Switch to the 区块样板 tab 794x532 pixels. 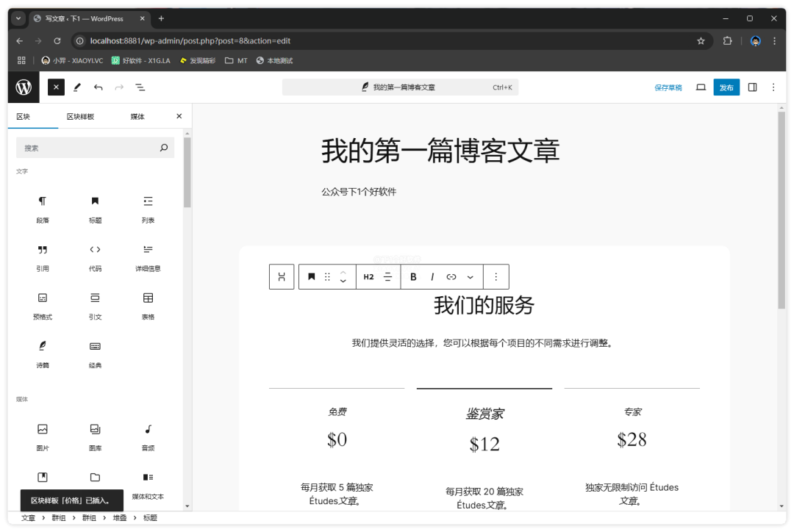80,117
